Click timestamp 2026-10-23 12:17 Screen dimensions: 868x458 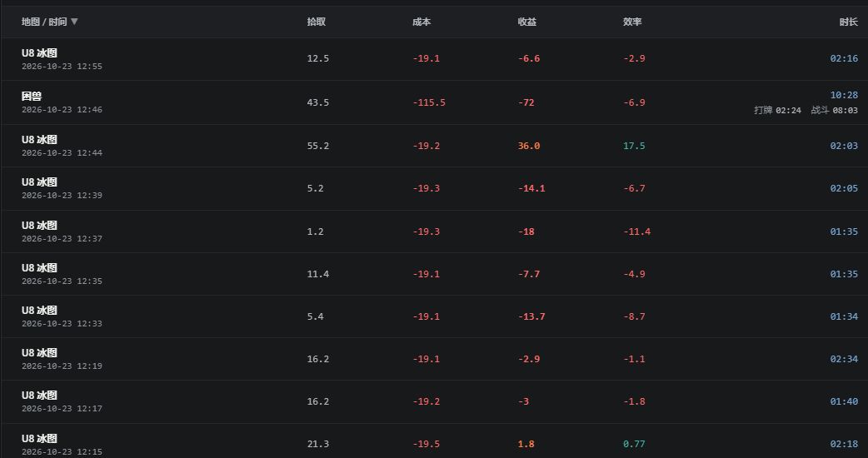62,409
